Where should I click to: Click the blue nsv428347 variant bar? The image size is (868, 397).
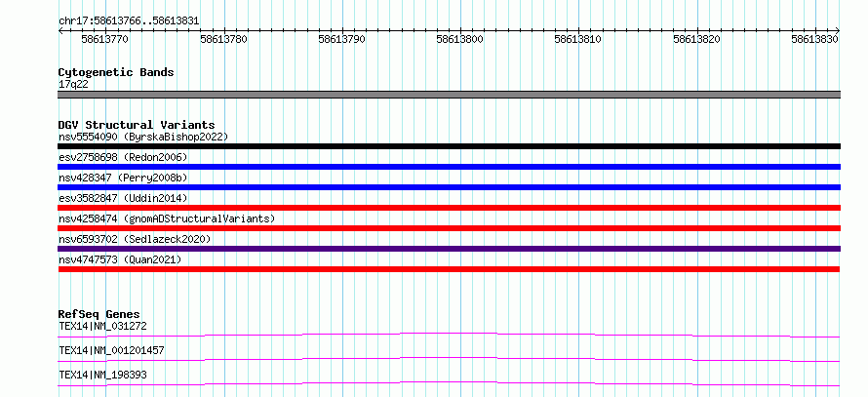pos(449,187)
